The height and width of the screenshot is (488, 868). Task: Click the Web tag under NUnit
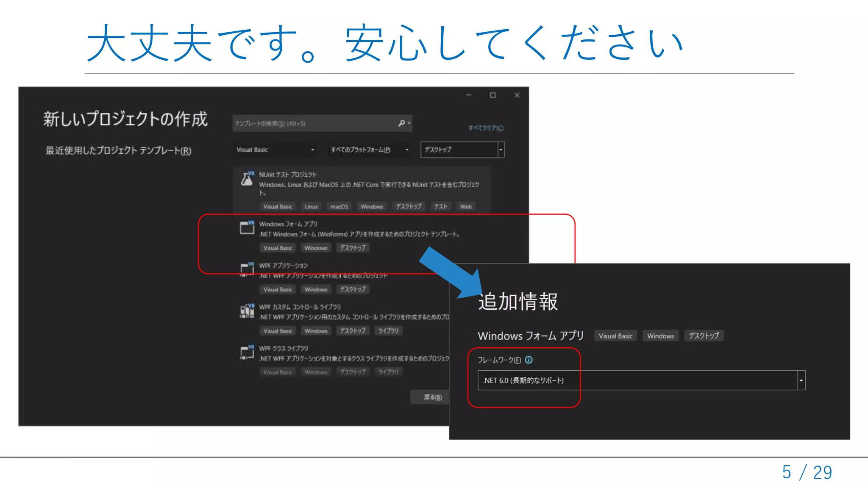[466, 206]
